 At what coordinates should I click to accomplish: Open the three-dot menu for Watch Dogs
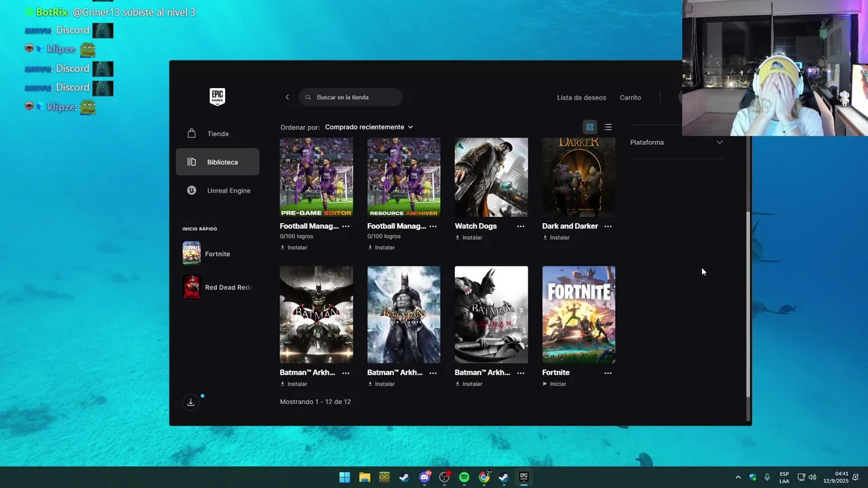pos(521,226)
